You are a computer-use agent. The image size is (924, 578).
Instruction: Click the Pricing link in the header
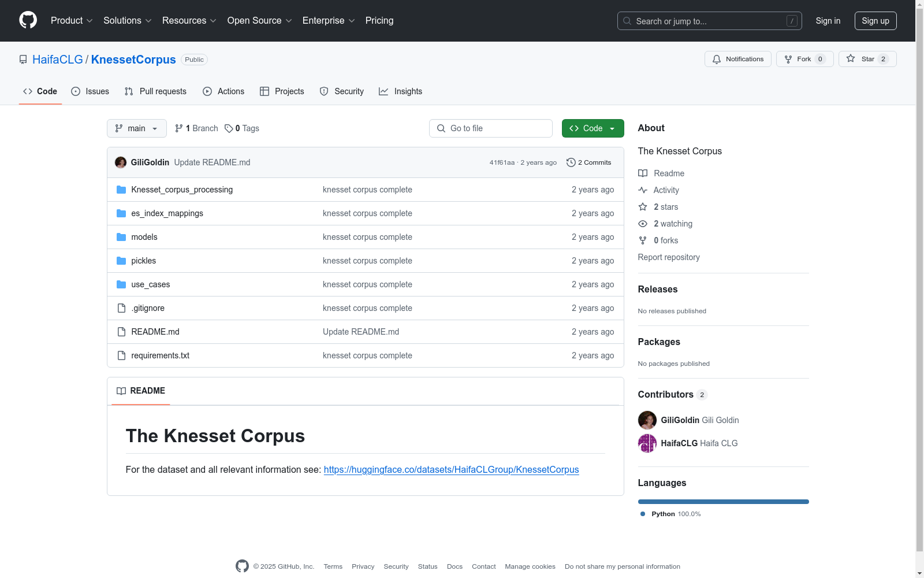pos(379,21)
